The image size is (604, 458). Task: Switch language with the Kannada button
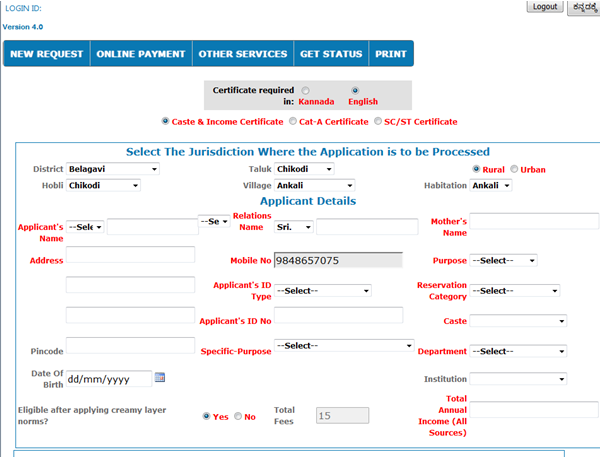click(584, 7)
